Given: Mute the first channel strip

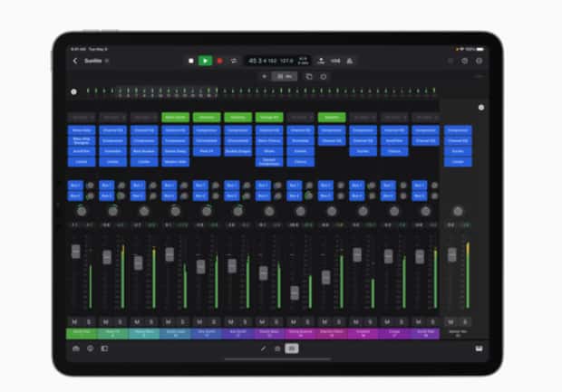Looking at the screenshot, I should coord(75,321).
